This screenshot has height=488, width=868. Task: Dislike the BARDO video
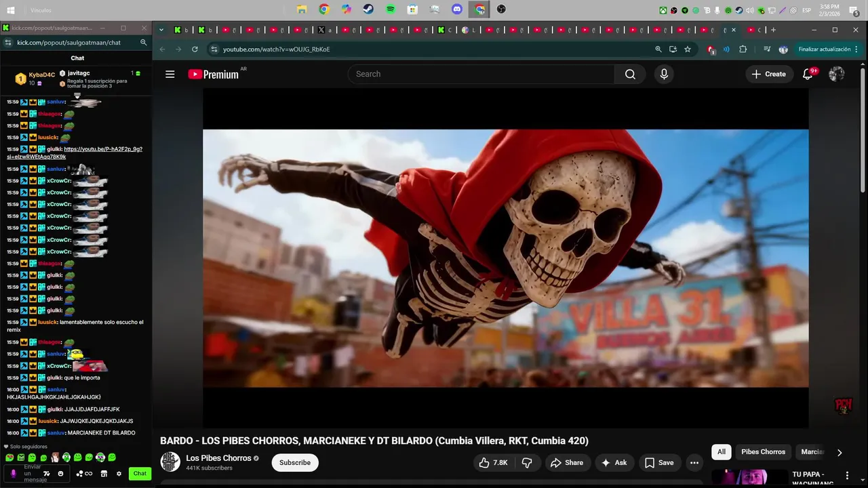pos(526,463)
